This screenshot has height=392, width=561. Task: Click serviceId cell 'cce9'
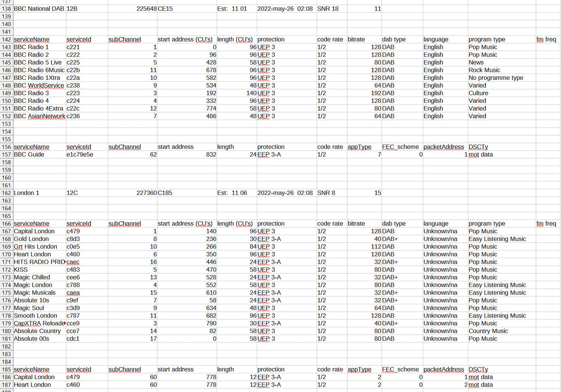pos(87,324)
